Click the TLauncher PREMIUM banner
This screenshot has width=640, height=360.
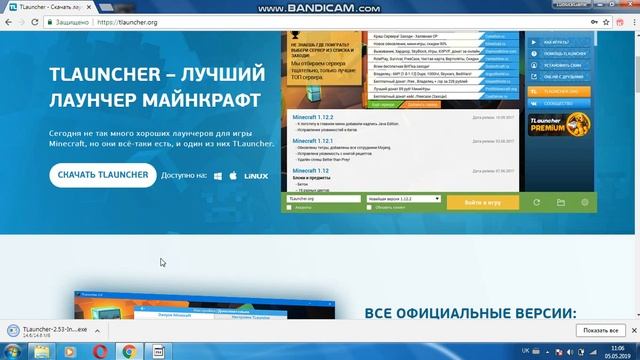[x=559, y=124]
